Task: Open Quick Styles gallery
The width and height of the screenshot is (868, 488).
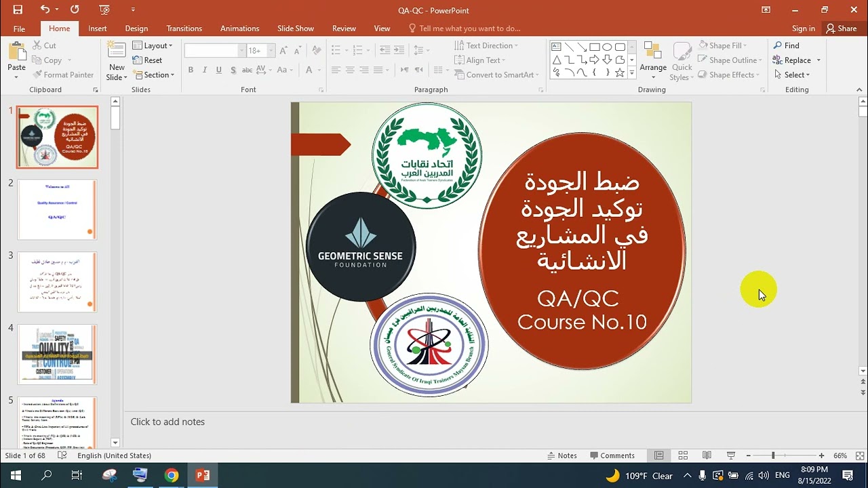Action: click(x=682, y=61)
